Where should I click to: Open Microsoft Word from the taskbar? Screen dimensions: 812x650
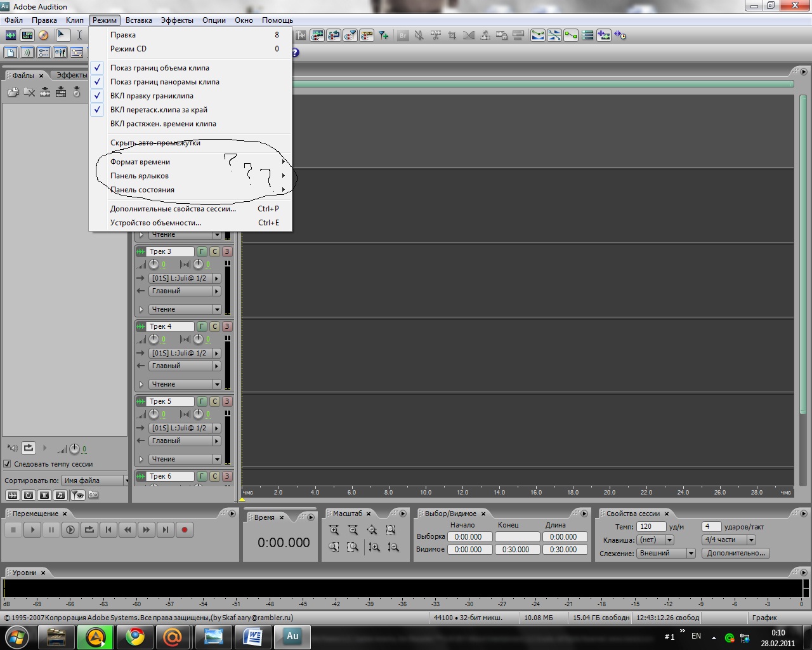click(252, 637)
